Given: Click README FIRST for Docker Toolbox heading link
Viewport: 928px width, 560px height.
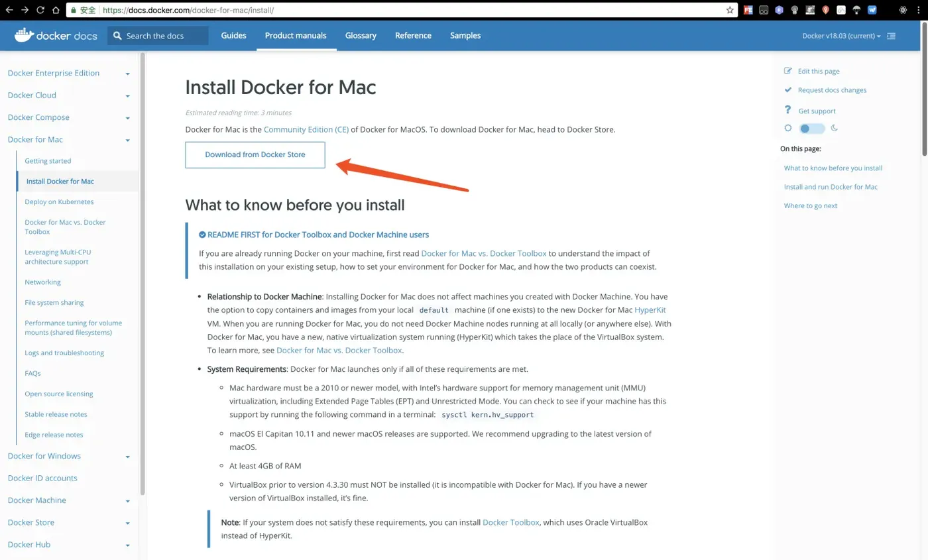Looking at the screenshot, I should (318, 235).
